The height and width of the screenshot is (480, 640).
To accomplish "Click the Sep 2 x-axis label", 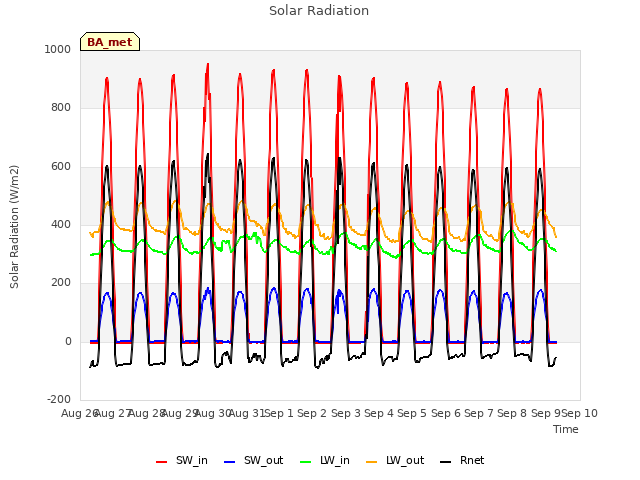I will [x=312, y=413].
